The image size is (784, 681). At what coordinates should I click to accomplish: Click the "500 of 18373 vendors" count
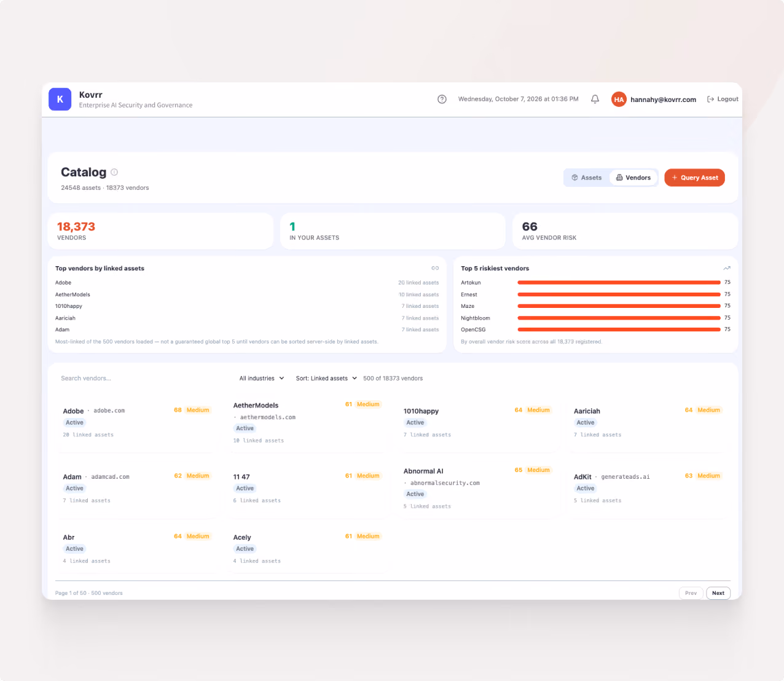click(393, 379)
